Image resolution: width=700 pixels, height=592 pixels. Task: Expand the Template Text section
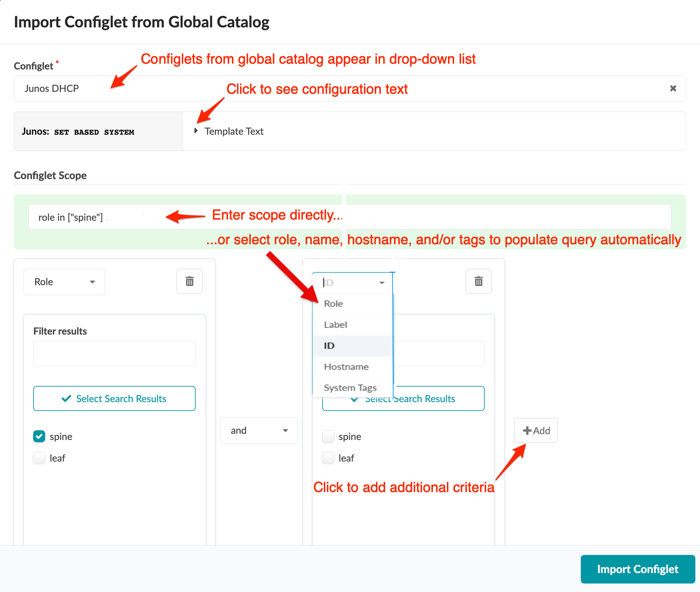pos(229,131)
